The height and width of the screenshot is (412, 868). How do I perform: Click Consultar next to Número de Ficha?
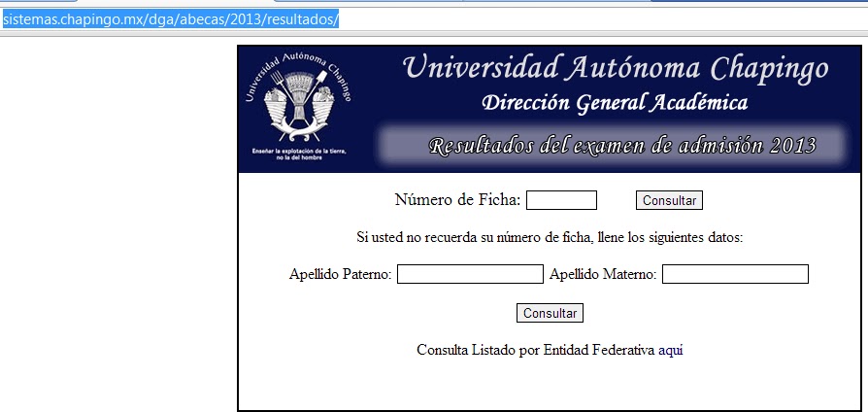[x=669, y=200]
